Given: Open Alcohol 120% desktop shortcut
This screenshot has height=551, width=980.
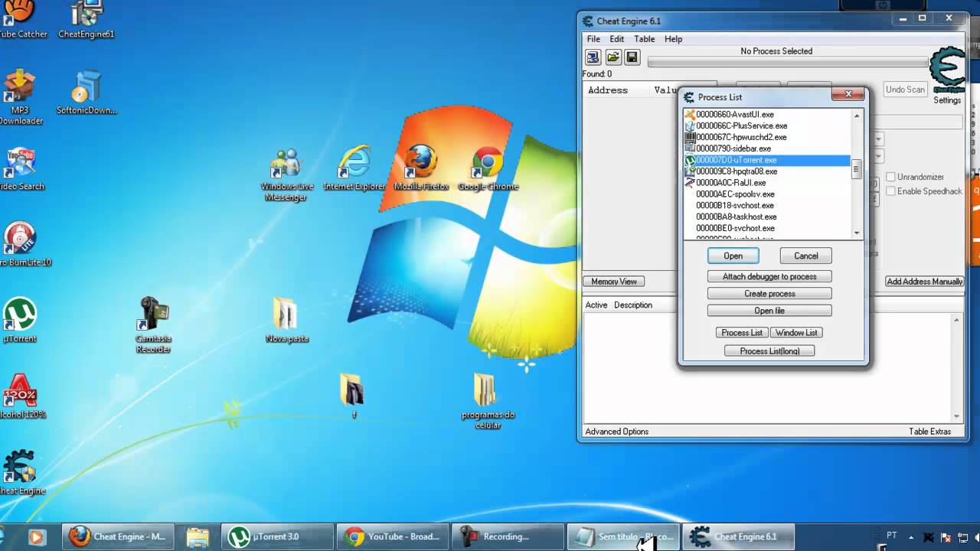Looking at the screenshot, I should click(x=21, y=396).
